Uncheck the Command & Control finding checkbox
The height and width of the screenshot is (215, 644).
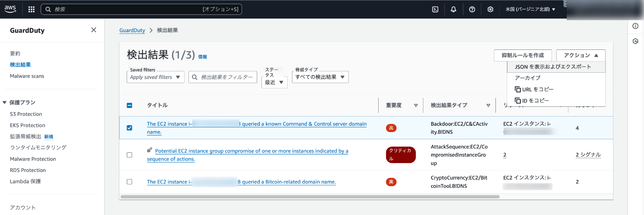coord(130,128)
